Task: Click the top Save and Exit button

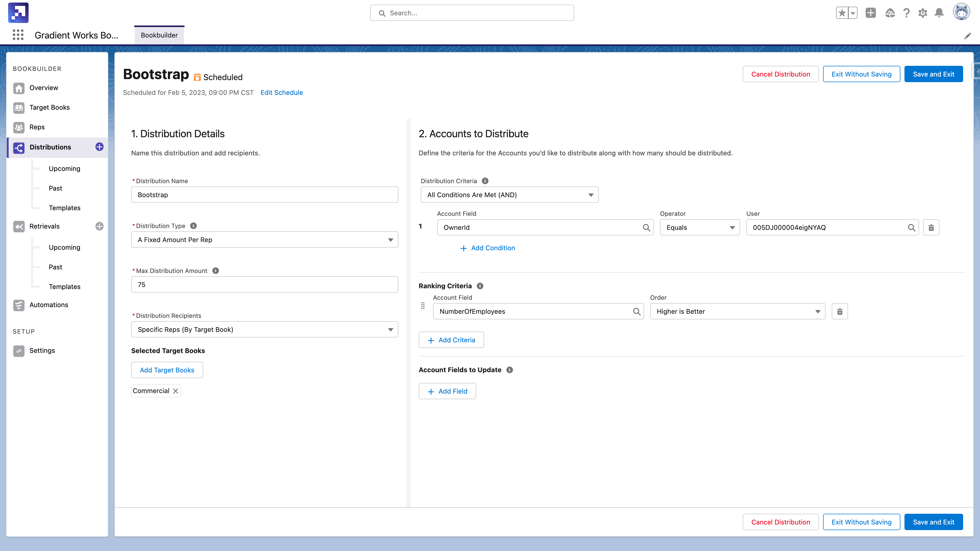Action: click(933, 74)
